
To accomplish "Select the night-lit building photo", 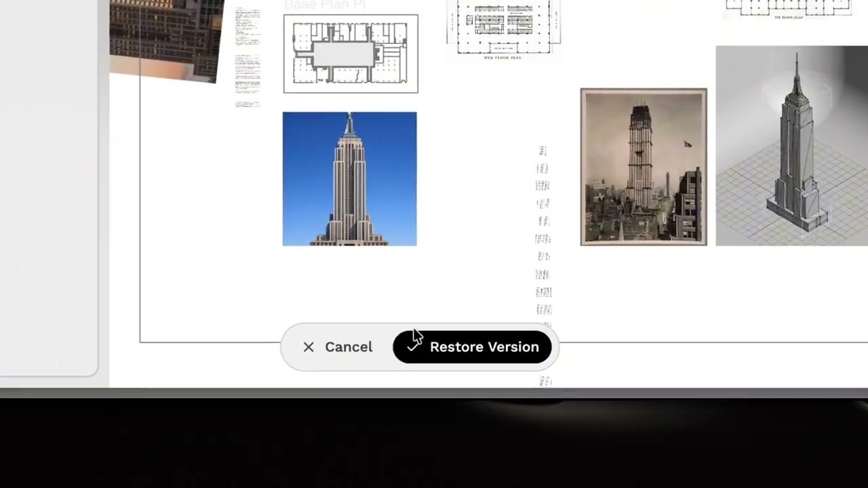I will point(167,39).
